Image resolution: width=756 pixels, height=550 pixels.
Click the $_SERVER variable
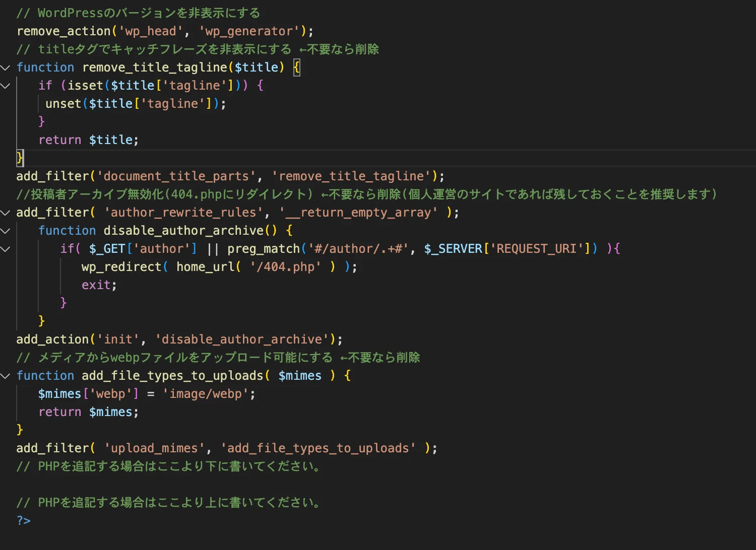pos(453,249)
